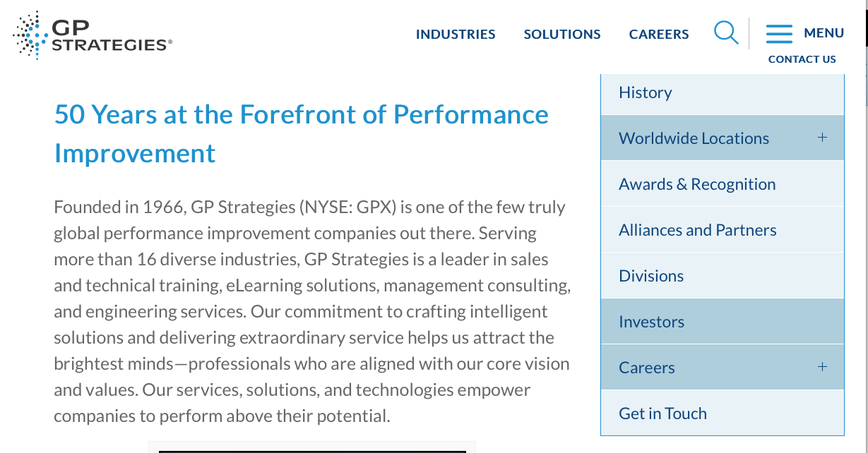Select Divisions in the sidebar
Screen dimensions: 868x453
pyautogui.click(x=651, y=276)
